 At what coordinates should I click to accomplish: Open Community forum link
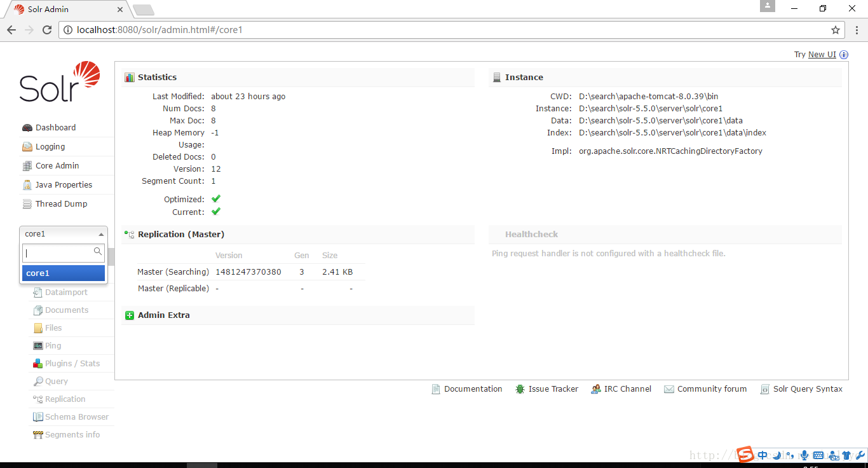705,389
